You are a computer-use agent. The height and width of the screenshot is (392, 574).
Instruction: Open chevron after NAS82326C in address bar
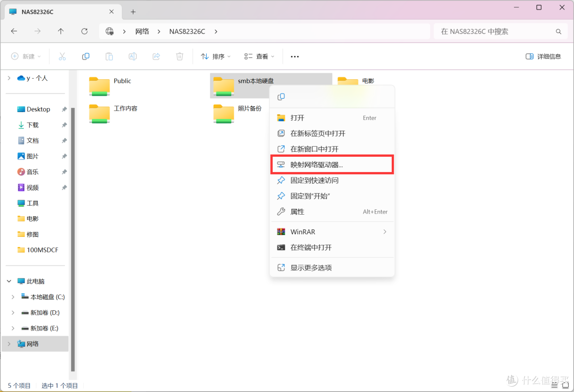[216, 31]
